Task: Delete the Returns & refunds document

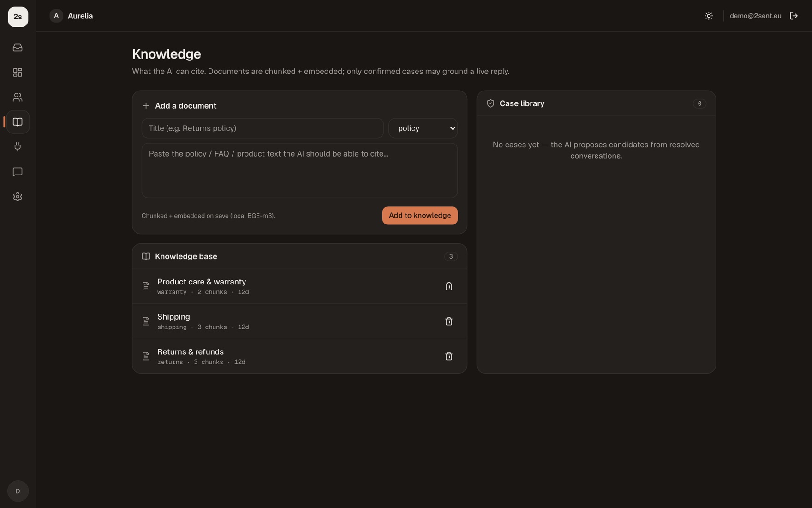Action: point(448,356)
